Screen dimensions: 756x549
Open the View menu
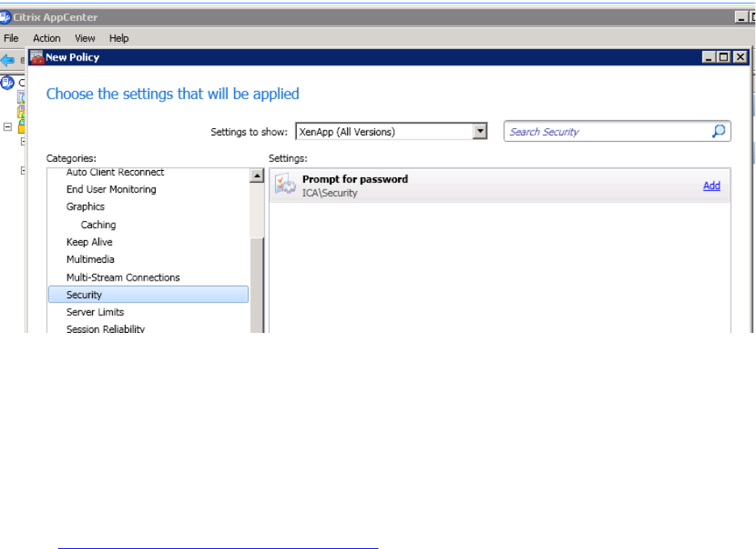(85, 38)
